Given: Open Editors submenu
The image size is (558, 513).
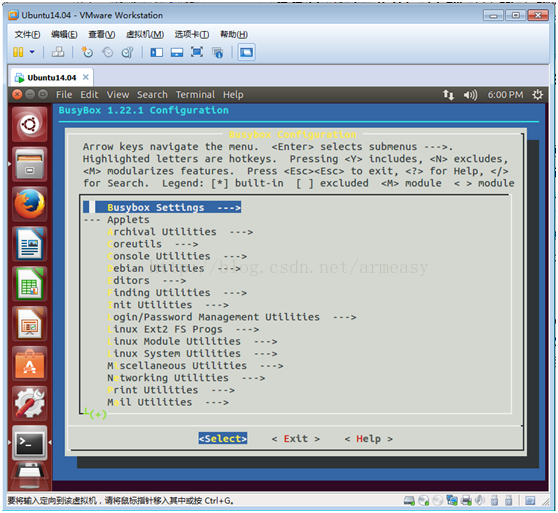Looking at the screenshot, I should click(x=147, y=280).
